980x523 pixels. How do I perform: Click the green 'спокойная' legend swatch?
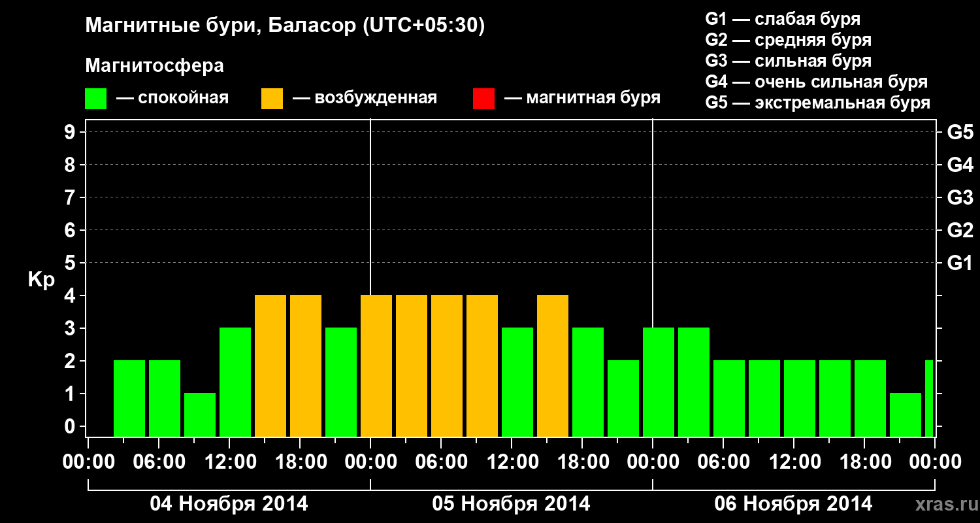pos(95,99)
